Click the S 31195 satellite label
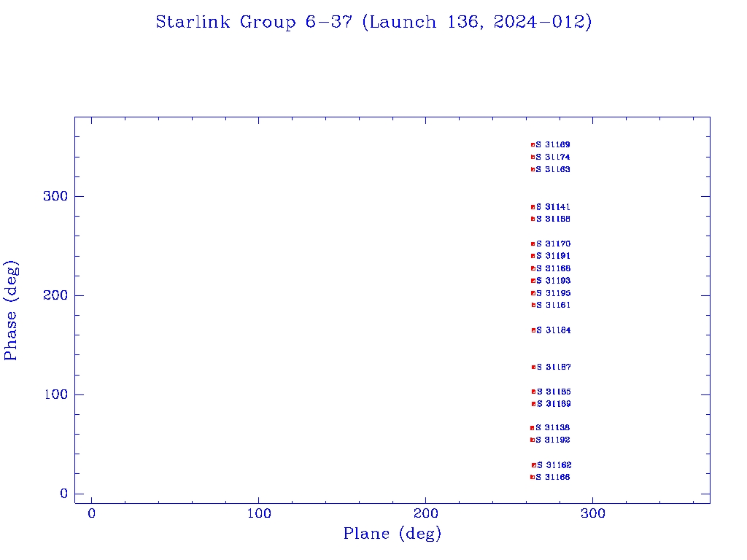This screenshot has height=560, width=747. tap(553, 293)
